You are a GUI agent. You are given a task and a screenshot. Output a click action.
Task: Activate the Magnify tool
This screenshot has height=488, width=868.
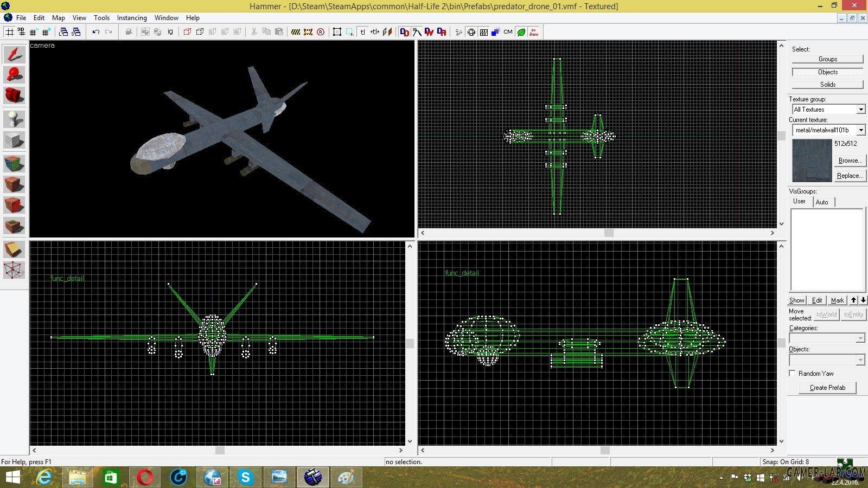click(x=15, y=75)
